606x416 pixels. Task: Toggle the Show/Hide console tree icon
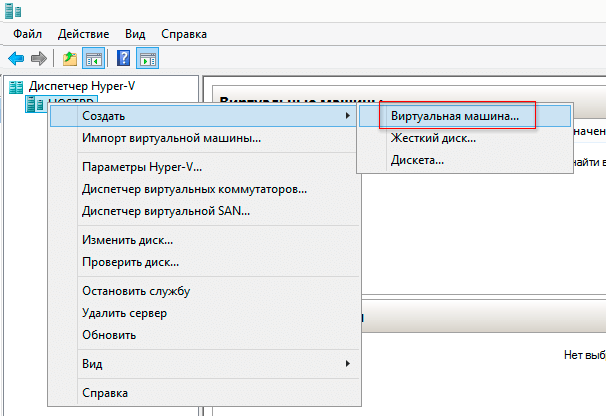(94, 59)
